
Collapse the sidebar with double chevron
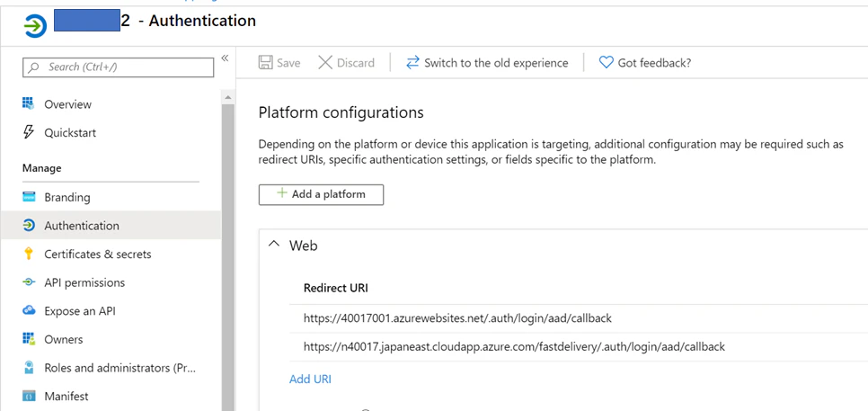pyautogui.click(x=225, y=58)
